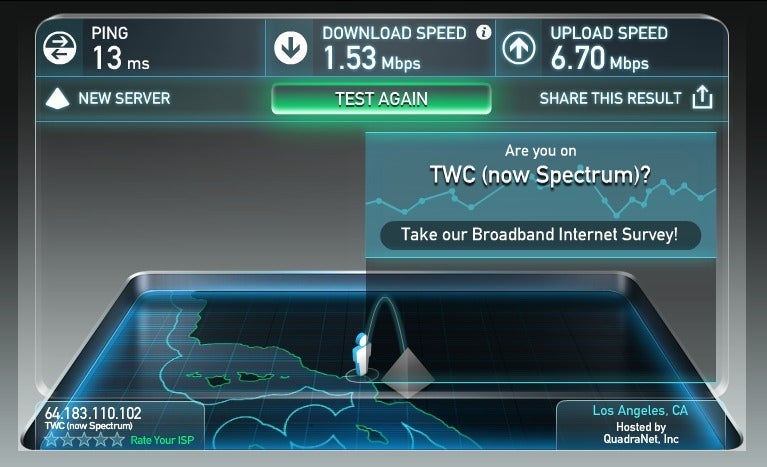The image size is (767, 467).
Task: Click the share arrow icon
Action: 702,97
